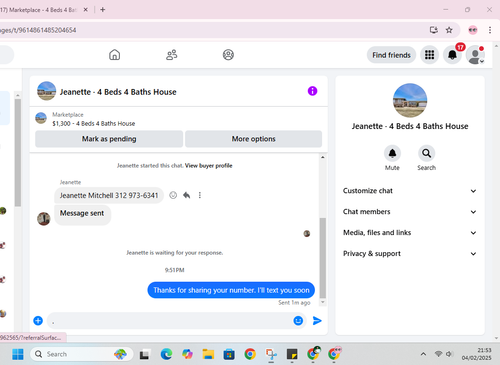The image size is (500, 365).
Task: Open the Groups circle icon in navigation
Action: point(228,55)
